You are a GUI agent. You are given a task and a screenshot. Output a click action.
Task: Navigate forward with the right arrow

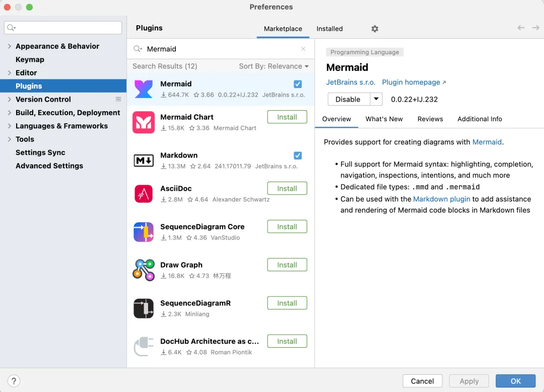point(535,28)
